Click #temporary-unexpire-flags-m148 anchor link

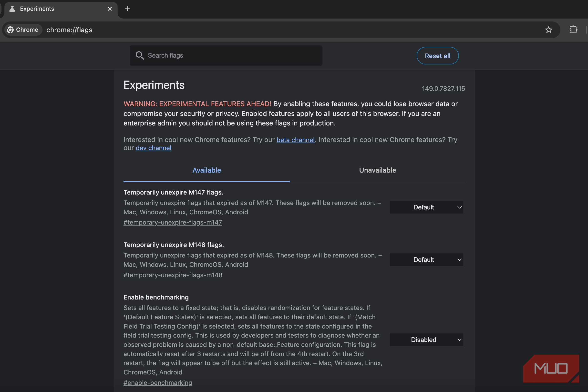pyautogui.click(x=173, y=275)
